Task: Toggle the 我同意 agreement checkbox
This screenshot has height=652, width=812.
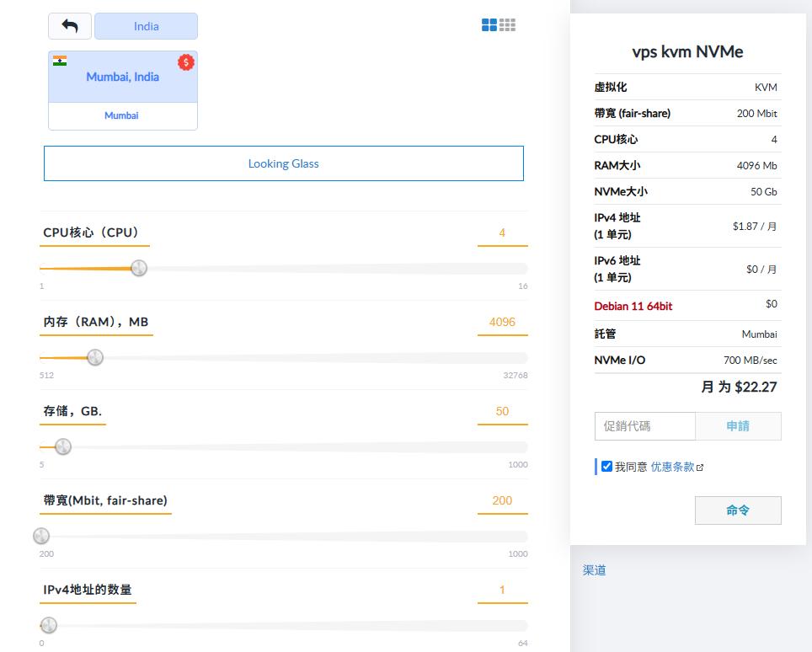Action: pos(606,467)
